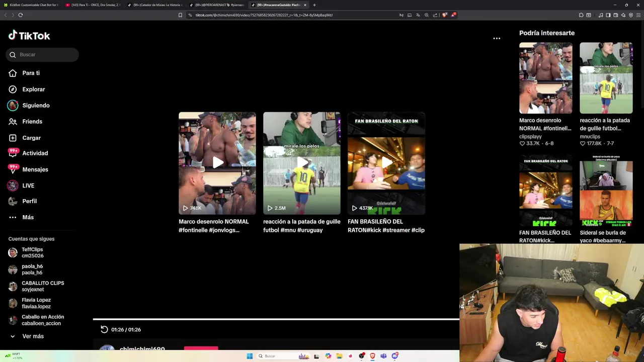Switch to the KickBot browser tab
Image resolution: width=644 pixels, height=362 pixels.
coord(31,5)
